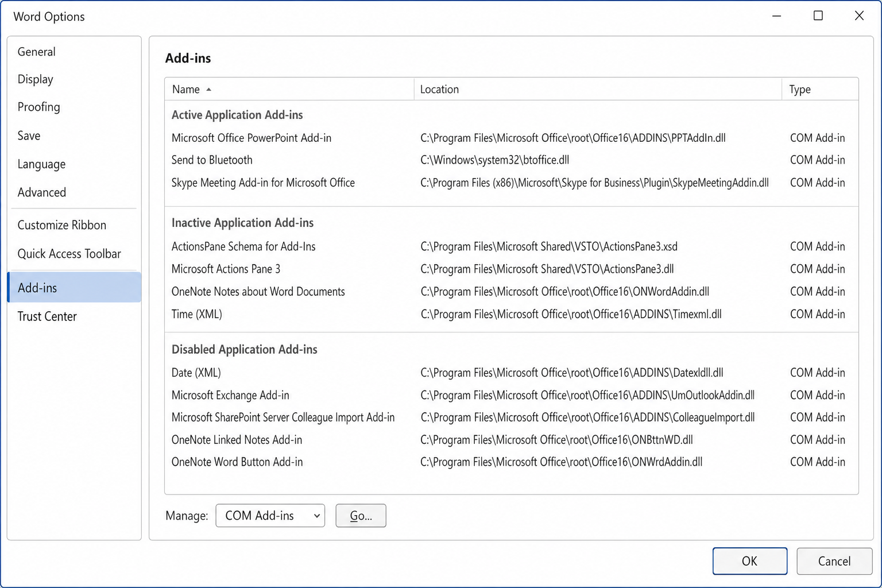The height and width of the screenshot is (588, 882).
Task: Click the Active Application Add-ins group heading
Action: pos(237,115)
